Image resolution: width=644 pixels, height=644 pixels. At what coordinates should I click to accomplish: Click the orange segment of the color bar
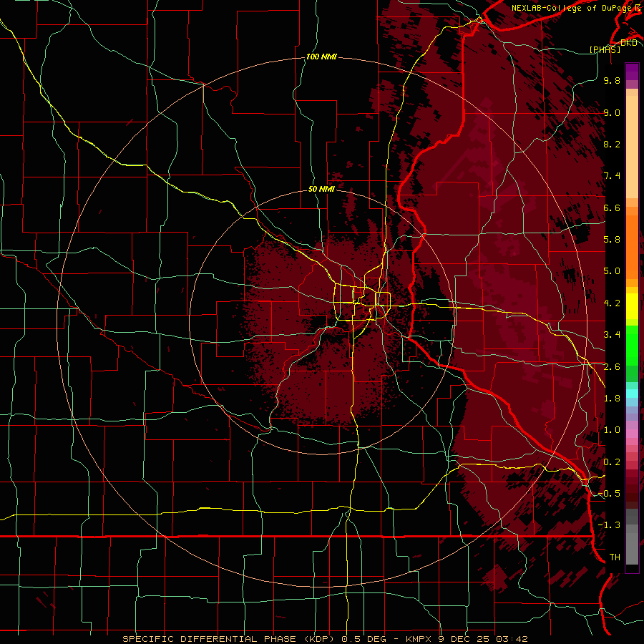(x=632, y=246)
